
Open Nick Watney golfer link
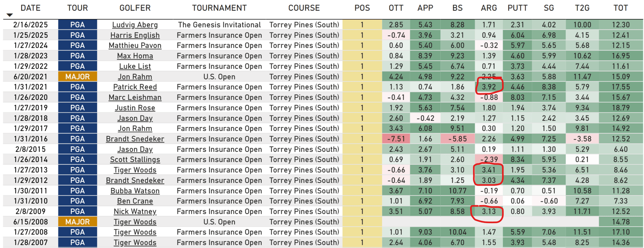pos(135,211)
